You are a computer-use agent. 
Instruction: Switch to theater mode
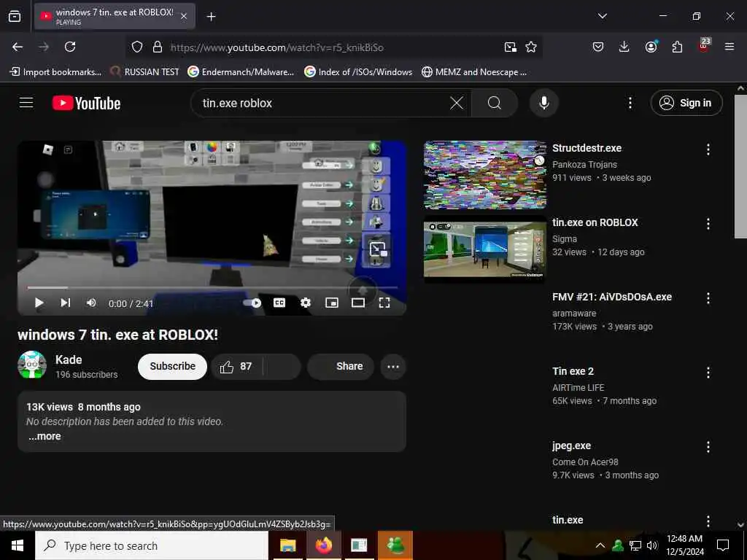click(x=357, y=303)
